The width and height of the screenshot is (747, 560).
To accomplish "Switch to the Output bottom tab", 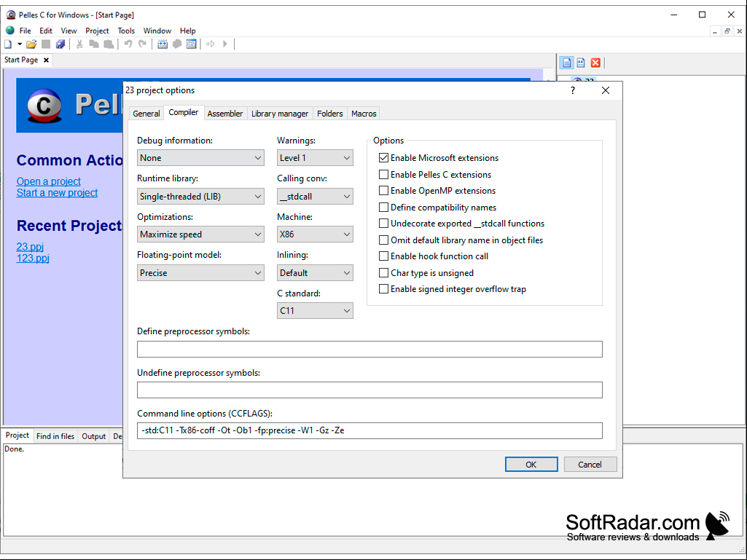I will (93, 435).
